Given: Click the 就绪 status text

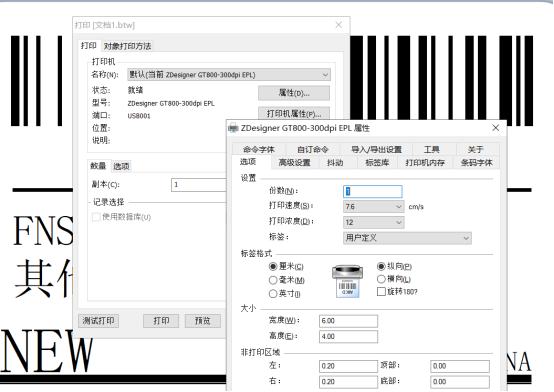Looking at the screenshot, I should [x=135, y=90].
